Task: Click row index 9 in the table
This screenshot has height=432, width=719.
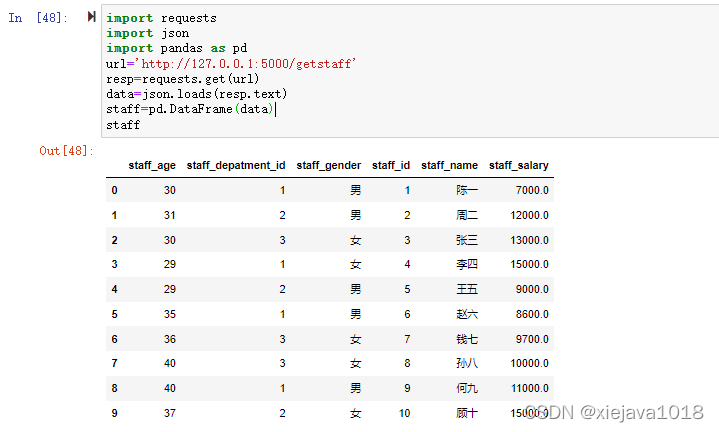Action: point(114,413)
